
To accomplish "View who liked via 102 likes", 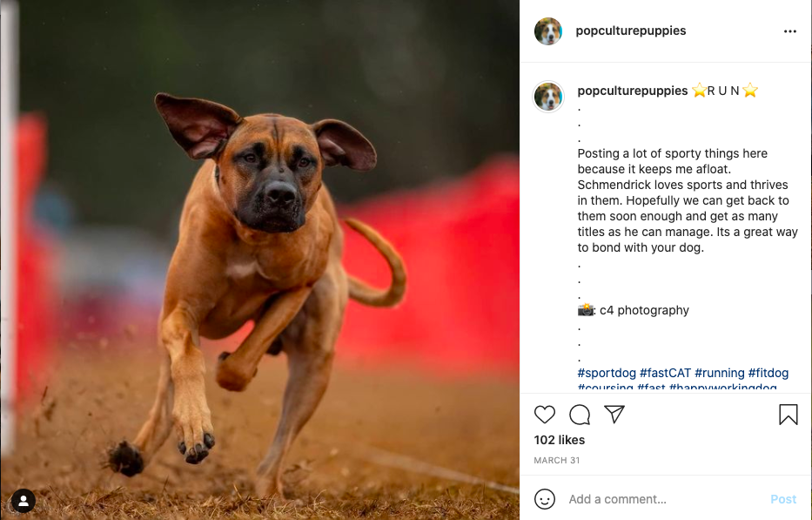I will point(560,440).
